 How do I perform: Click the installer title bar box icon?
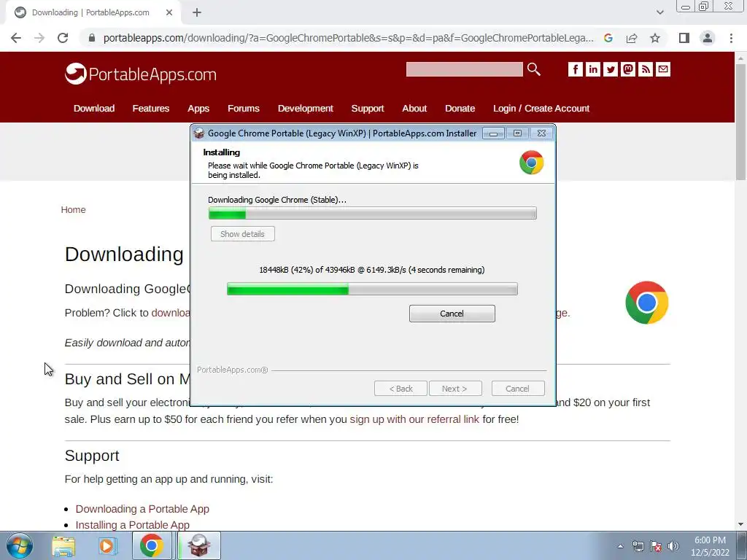point(198,133)
